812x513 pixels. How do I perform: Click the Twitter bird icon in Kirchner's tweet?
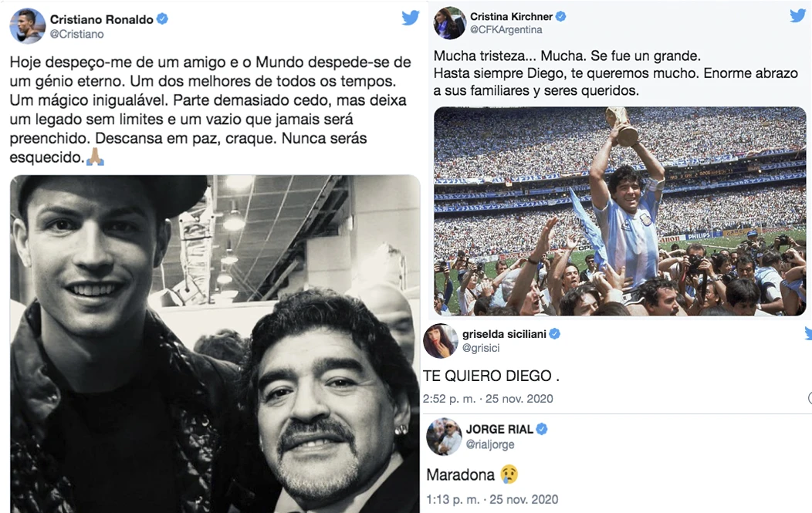tap(798, 15)
